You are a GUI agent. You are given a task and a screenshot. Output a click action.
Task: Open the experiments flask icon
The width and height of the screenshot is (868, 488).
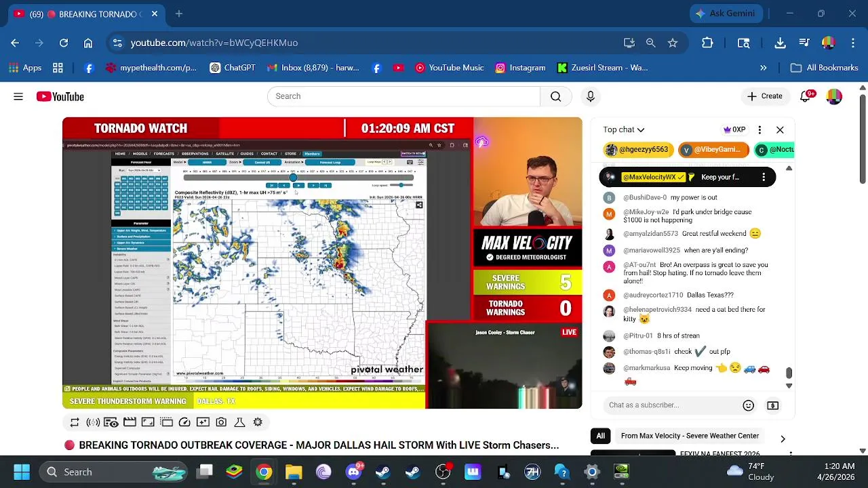239,422
